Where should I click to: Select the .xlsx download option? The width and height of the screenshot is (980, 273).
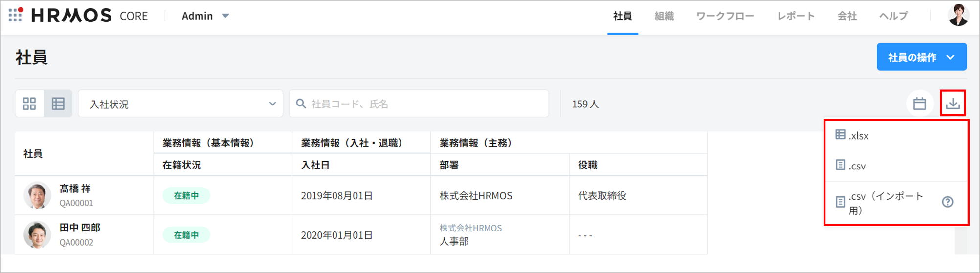click(858, 136)
